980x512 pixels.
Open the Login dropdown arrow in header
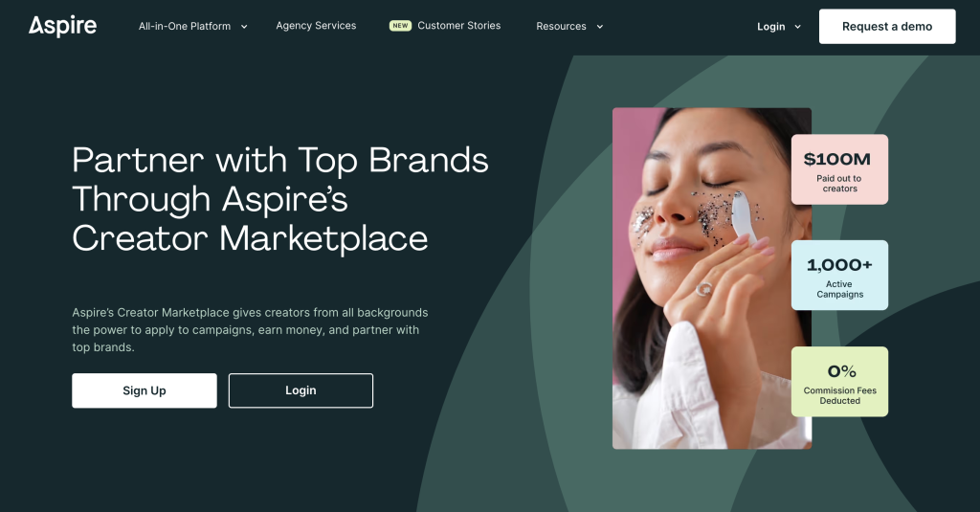797,27
